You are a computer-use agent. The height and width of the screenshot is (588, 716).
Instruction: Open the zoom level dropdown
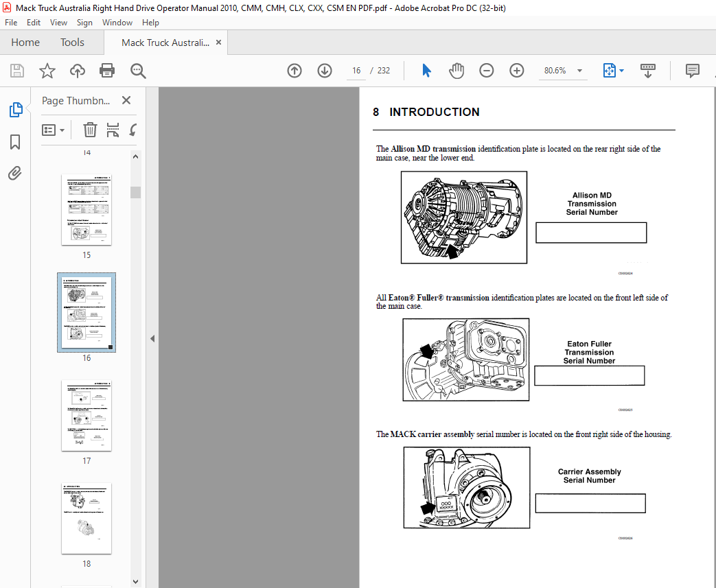pos(579,71)
